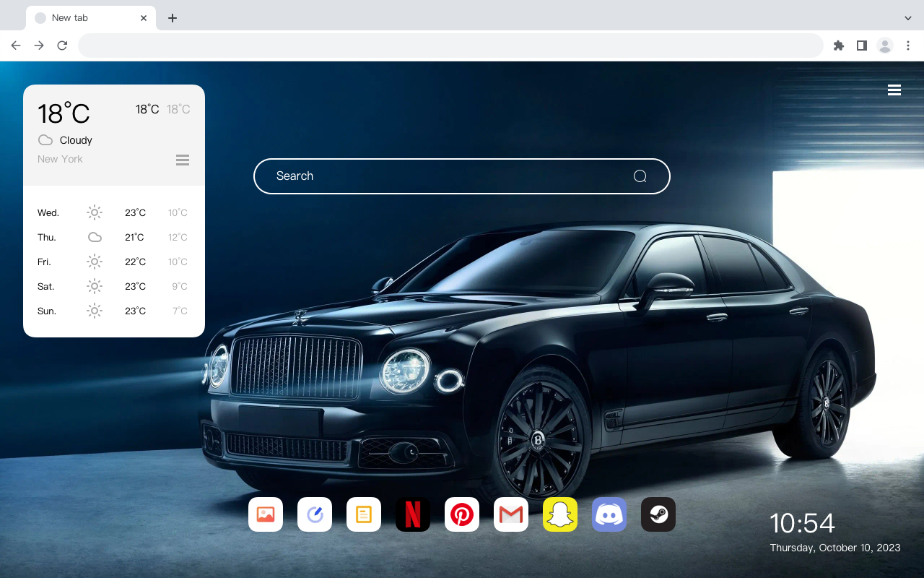
Task: Click the 10:54 clock display
Action: pyautogui.click(x=802, y=523)
